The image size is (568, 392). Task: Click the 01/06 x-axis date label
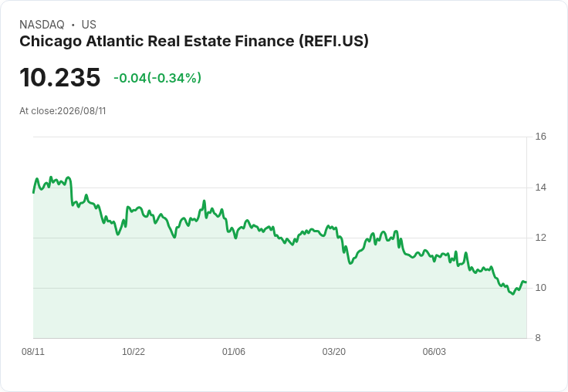(x=234, y=352)
